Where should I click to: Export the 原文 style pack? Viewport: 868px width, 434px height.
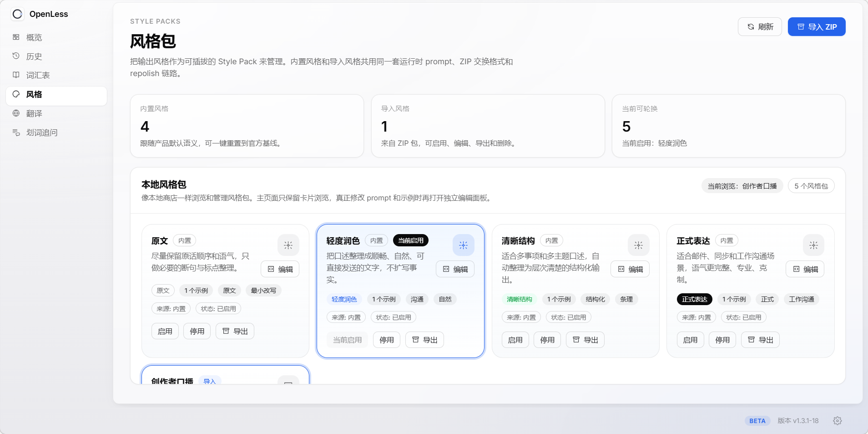coord(235,331)
